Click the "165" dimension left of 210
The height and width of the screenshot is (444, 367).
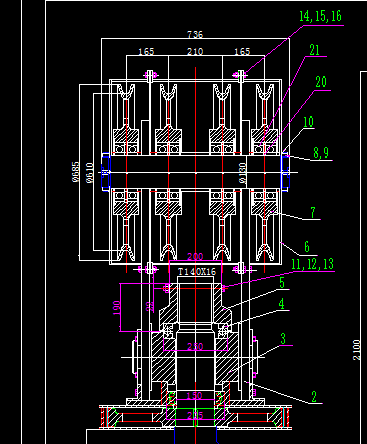[x=146, y=52]
